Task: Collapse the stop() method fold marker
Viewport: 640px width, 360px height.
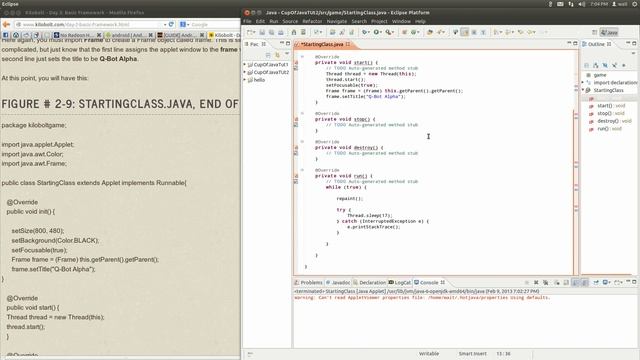Action: pyautogui.click(x=302, y=113)
